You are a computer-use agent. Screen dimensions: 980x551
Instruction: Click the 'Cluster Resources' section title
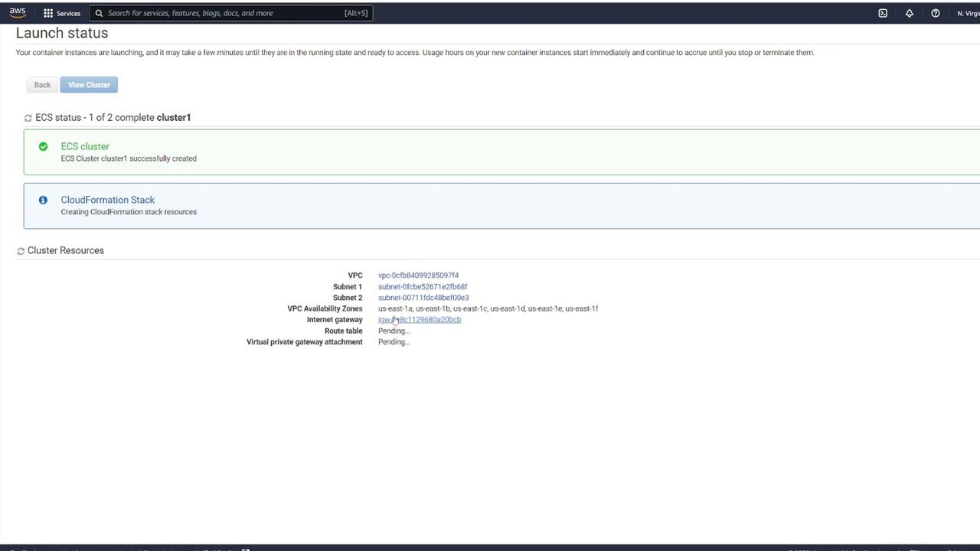[x=66, y=250]
